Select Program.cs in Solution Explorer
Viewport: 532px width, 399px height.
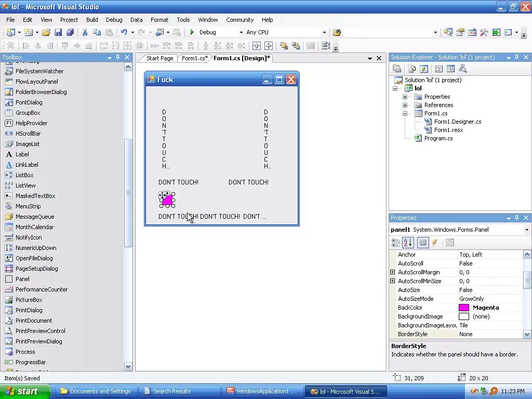438,138
